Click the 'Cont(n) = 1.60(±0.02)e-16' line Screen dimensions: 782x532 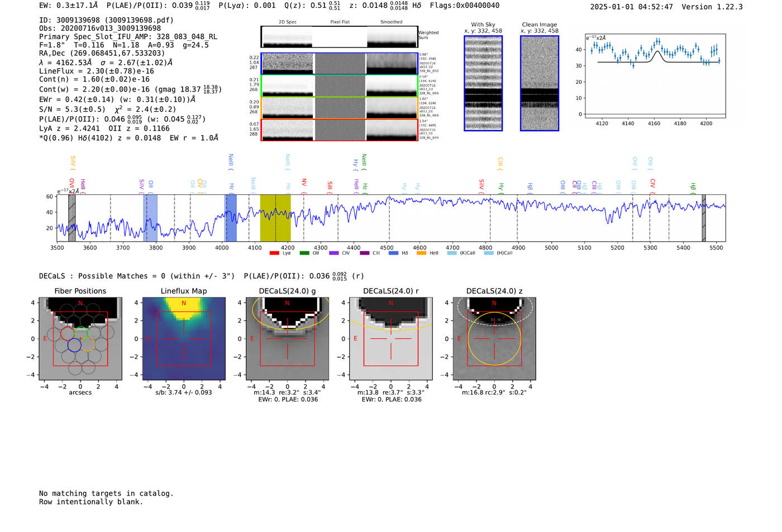click(94, 79)
